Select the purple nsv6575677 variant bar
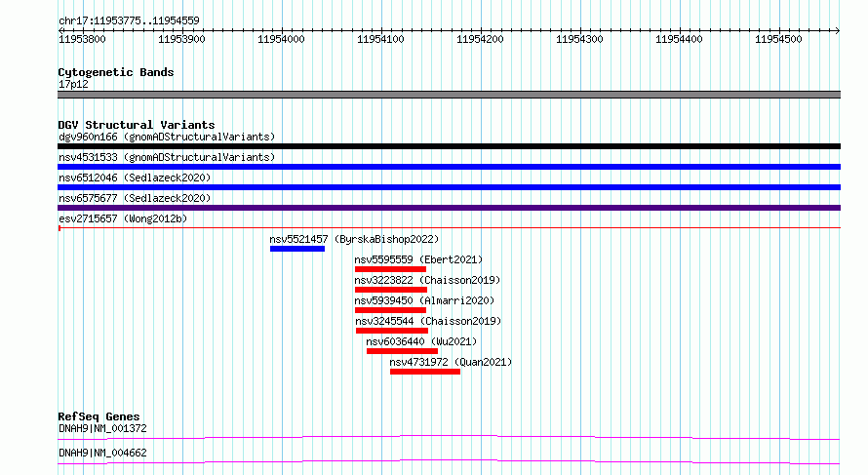Screen dimensions: 868x475 449,208
